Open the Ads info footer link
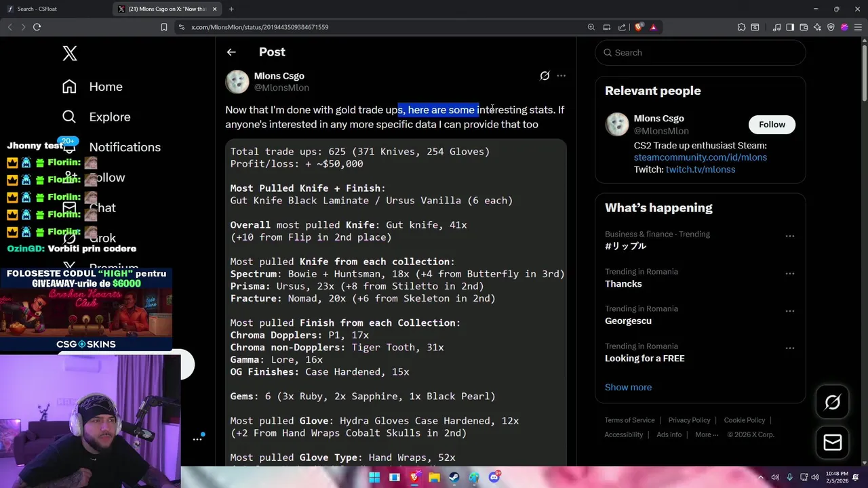This screenshot has width=868, height=488. point(669,434)
